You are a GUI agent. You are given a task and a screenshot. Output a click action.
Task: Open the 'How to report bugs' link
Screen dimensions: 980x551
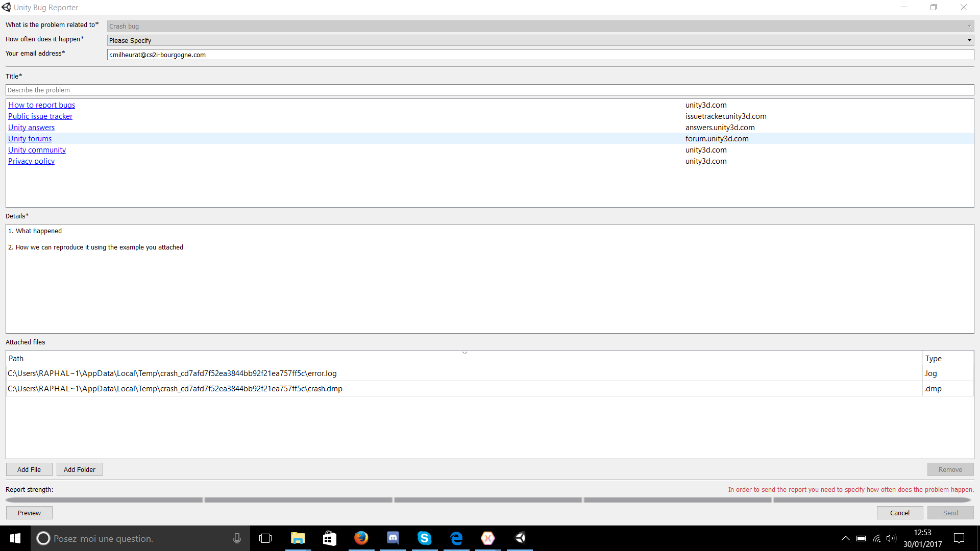click(x=41, y=105)
